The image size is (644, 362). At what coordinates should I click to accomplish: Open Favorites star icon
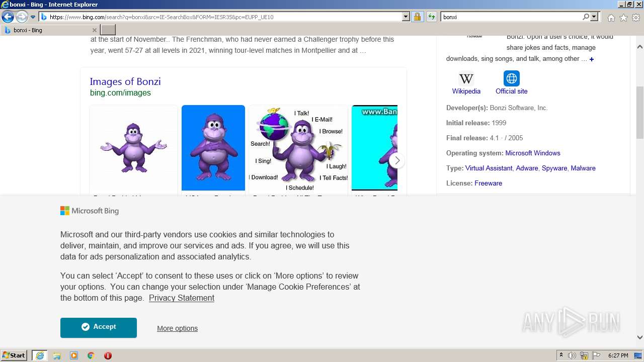point(623,18)
